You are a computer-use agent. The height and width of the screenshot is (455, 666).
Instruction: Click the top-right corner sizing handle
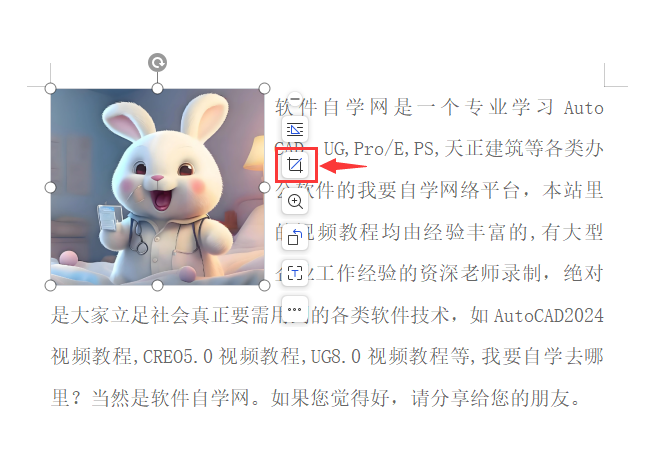[264, 88]
